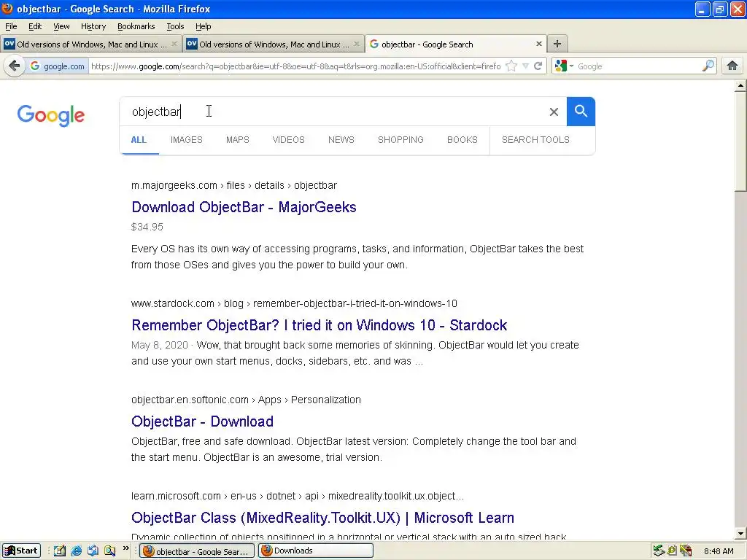747x560 pixels.
Task: Switch to VIDEOS results
Action: 288,140
